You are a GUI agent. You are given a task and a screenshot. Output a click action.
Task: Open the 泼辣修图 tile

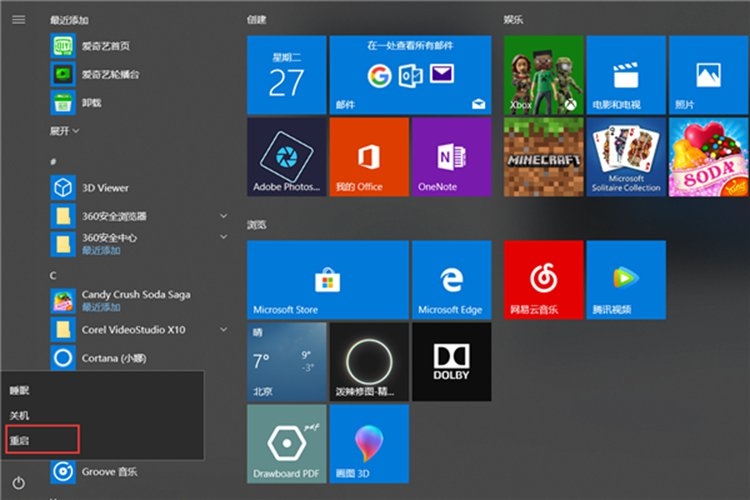click(x=369, y=362)
